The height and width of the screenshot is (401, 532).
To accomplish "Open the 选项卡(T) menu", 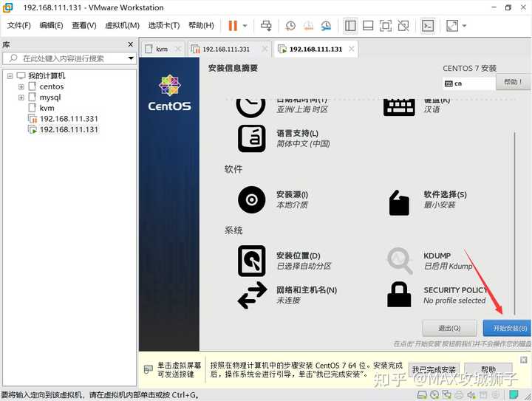I will pos(164,25).
